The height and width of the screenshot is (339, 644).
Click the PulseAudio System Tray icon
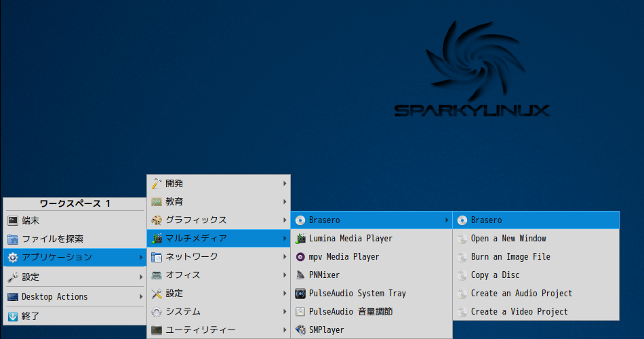pos(300,294)
